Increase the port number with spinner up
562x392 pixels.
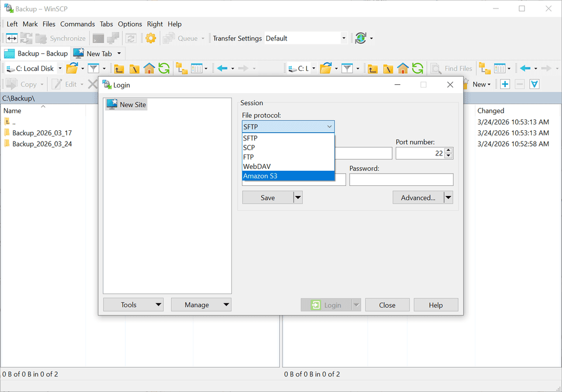point(448,151)
